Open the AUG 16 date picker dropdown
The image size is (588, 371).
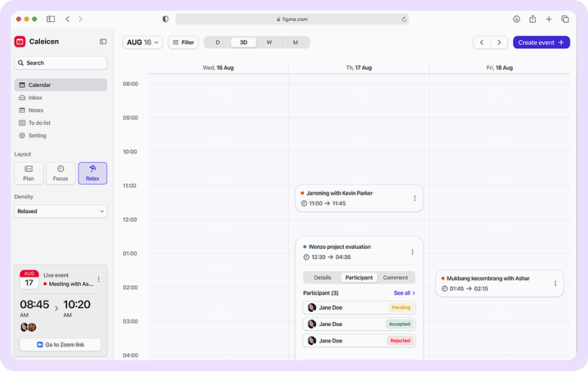(x=143, y=43)
